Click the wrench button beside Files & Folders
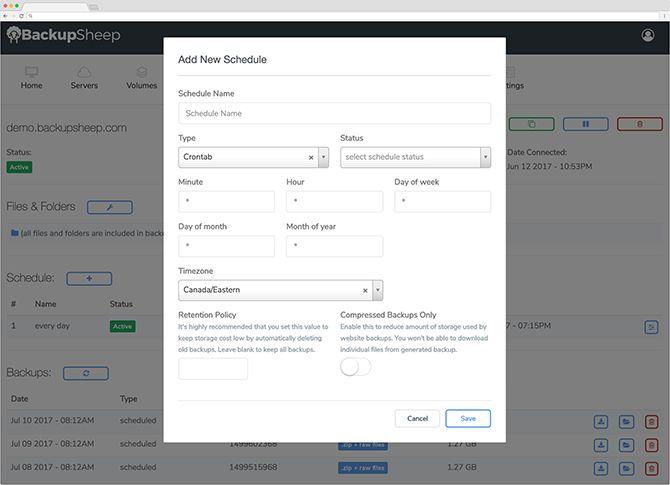The image size is (670, 485). click(x=109, y=207)
